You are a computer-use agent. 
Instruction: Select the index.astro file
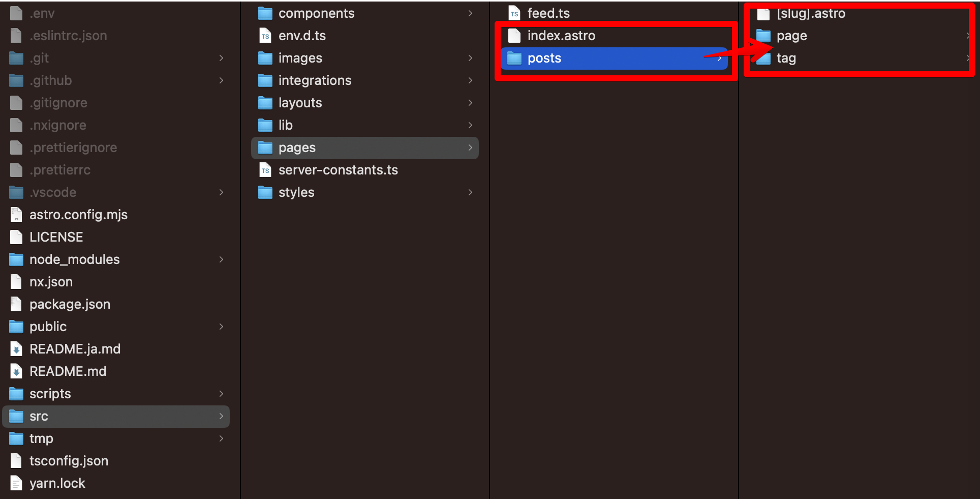click(x=614, y=36)
